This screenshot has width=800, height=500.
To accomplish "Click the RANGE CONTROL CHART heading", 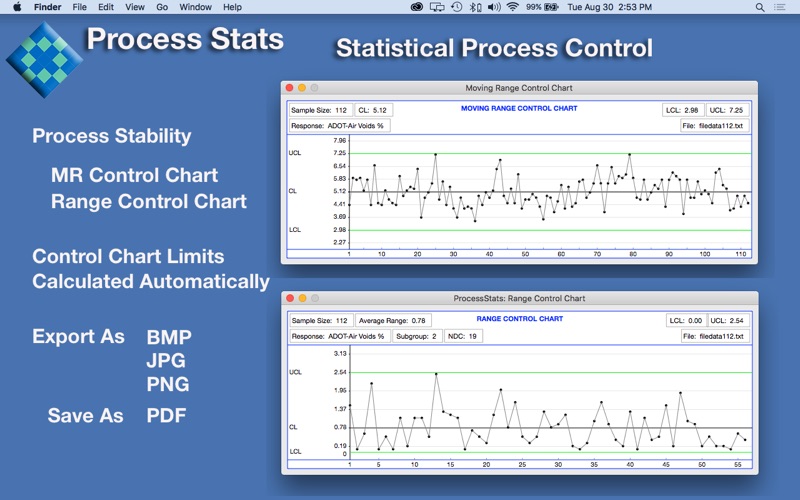I will click(519, 318).
